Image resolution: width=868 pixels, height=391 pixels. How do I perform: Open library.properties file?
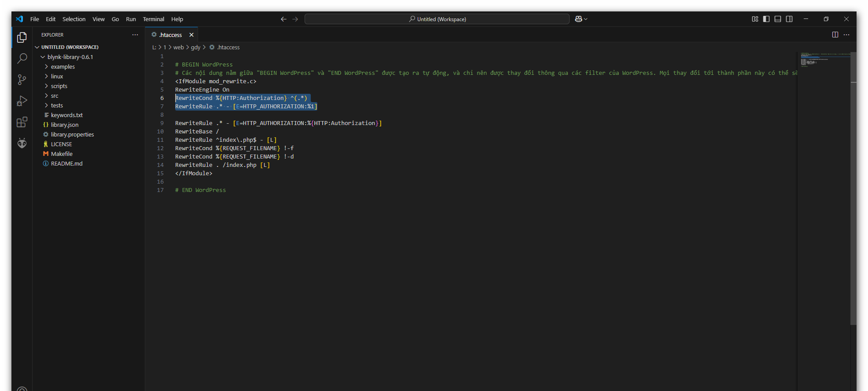pos(89,134)
